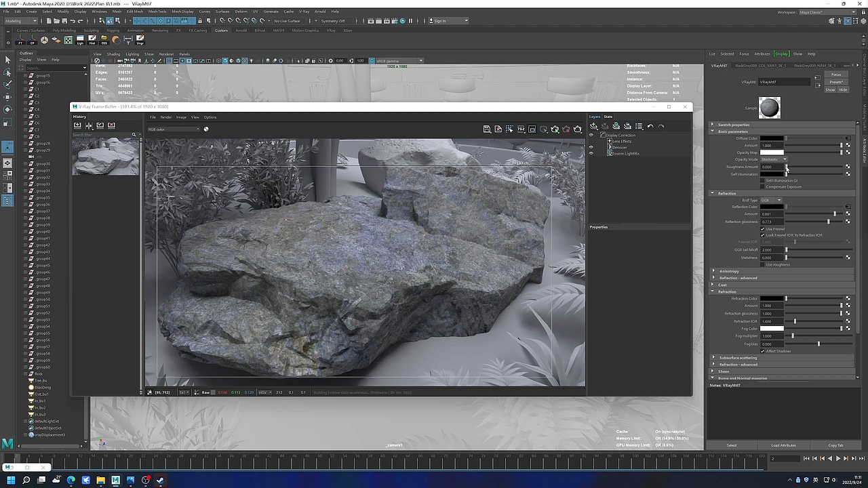868x488 pixels.
Task: Open the RGB color channel dropdown
Action: 174,129
